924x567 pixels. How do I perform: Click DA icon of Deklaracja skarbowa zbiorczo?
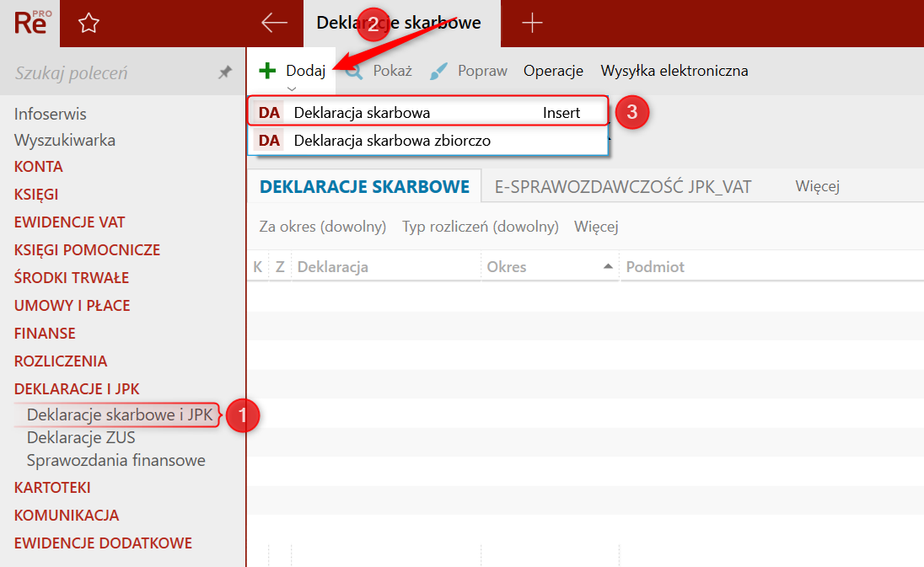[269, 141]
